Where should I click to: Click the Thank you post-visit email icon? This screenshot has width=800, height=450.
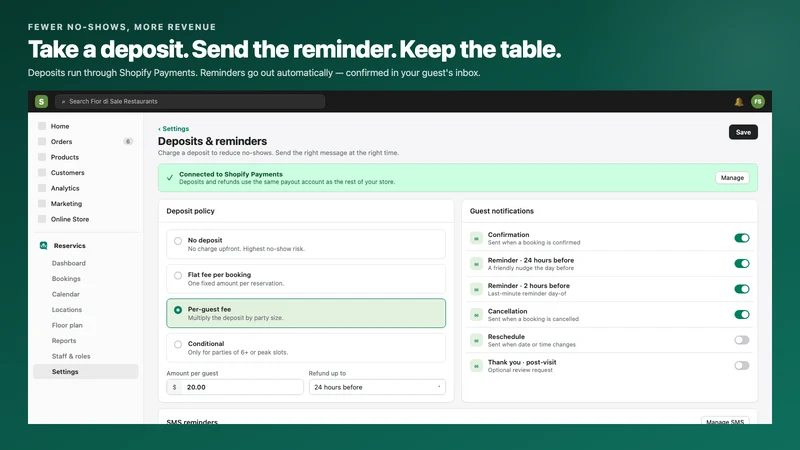476,366
